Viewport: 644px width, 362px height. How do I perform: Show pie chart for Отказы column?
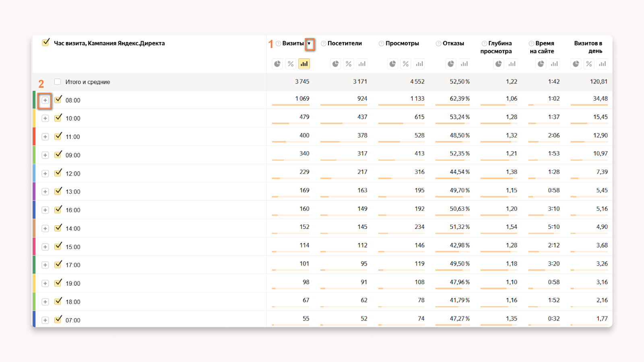click(451, 64)
